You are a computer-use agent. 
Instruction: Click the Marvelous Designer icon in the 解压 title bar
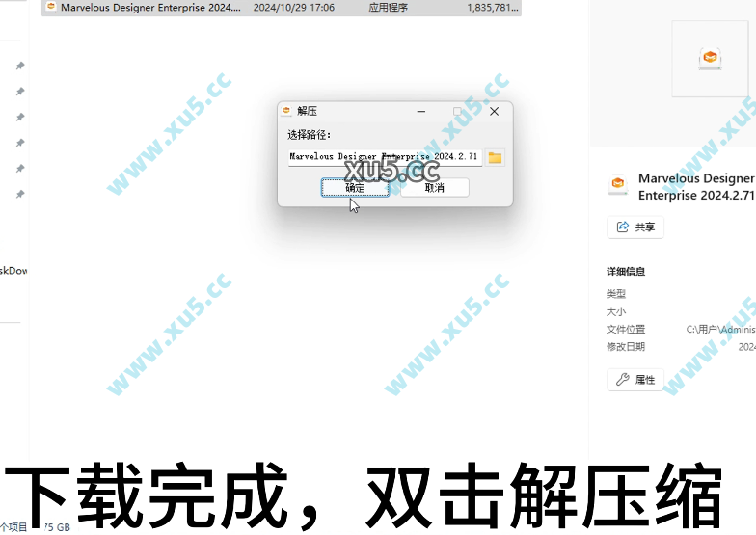click(x=286, y=112)
